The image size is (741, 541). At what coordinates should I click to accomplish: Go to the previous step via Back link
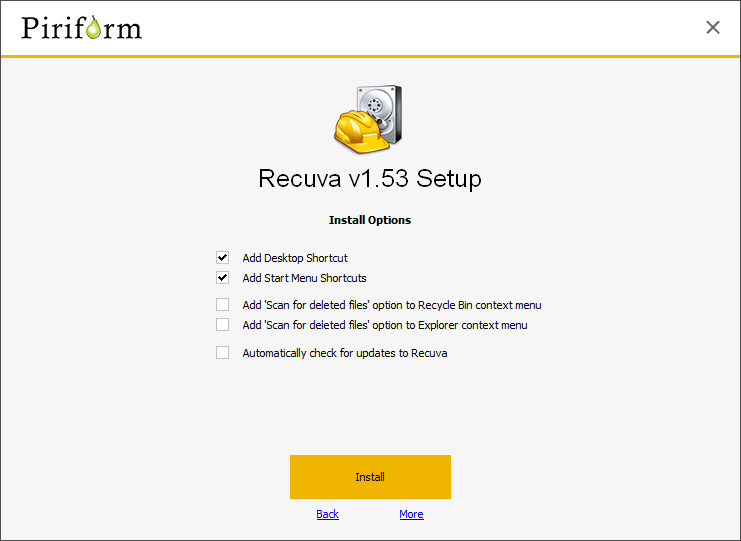(x=327, y=514)
